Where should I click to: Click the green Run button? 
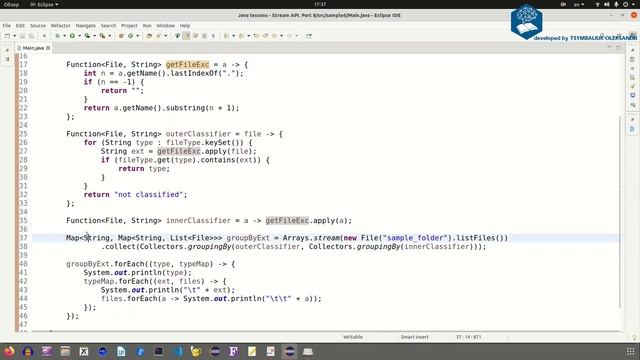[72, 36]
